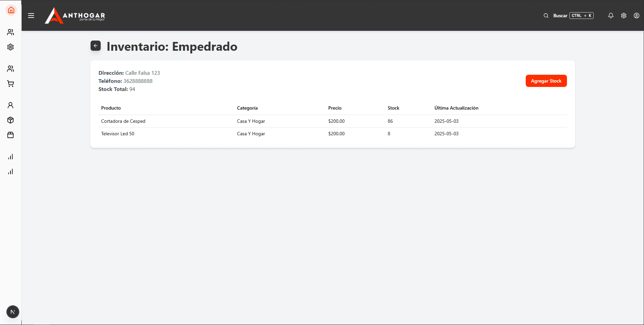The height and width of the screenshot is (325, 644).
Task: Click the round N avatar badge
Action: [x=13, y=312]
